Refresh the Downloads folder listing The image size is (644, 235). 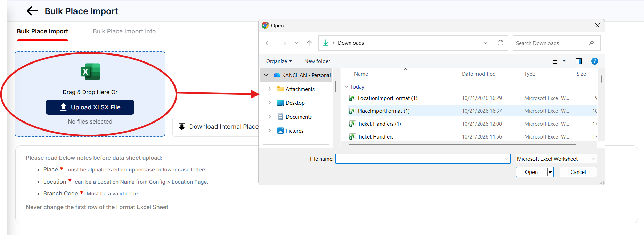pyautogui.click(x=500, y=43)
